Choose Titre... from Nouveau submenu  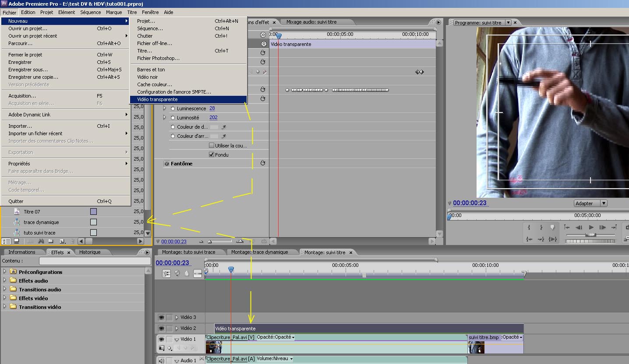(188, 51)
